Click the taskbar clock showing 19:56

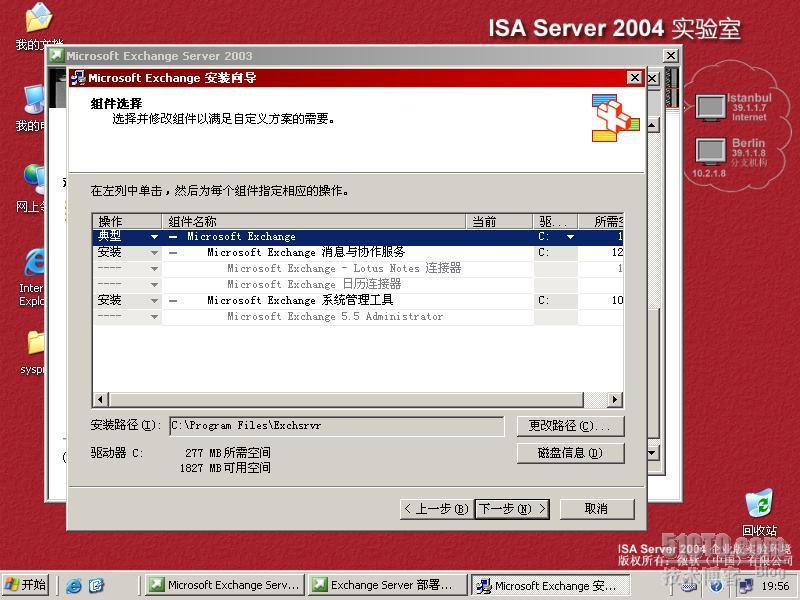775,586
